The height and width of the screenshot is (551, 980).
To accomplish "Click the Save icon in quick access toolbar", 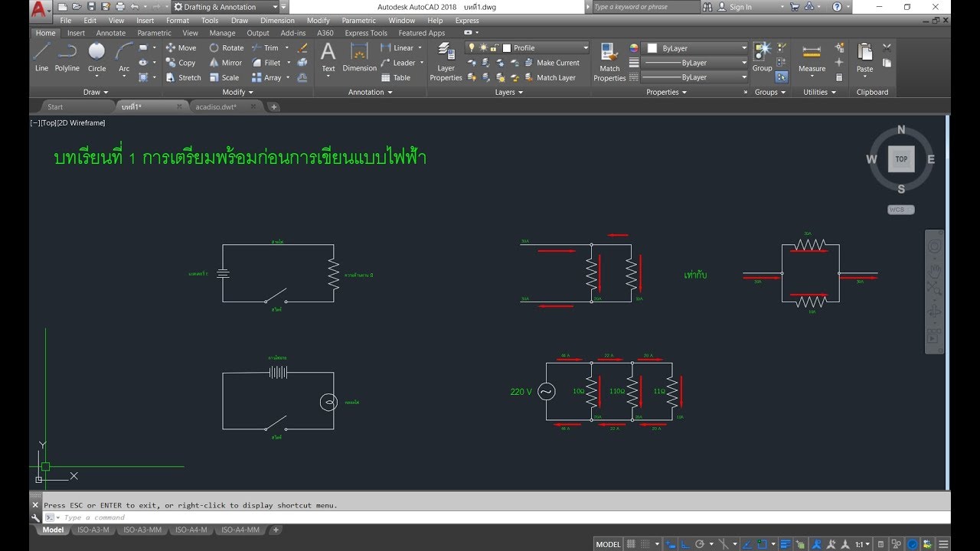I will click(x=92, y=7).
